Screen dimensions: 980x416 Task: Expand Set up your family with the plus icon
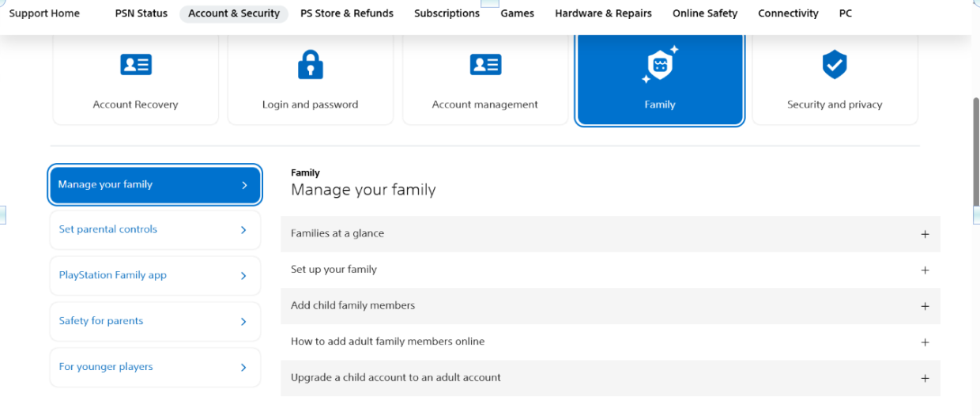(x=925, y=270)
